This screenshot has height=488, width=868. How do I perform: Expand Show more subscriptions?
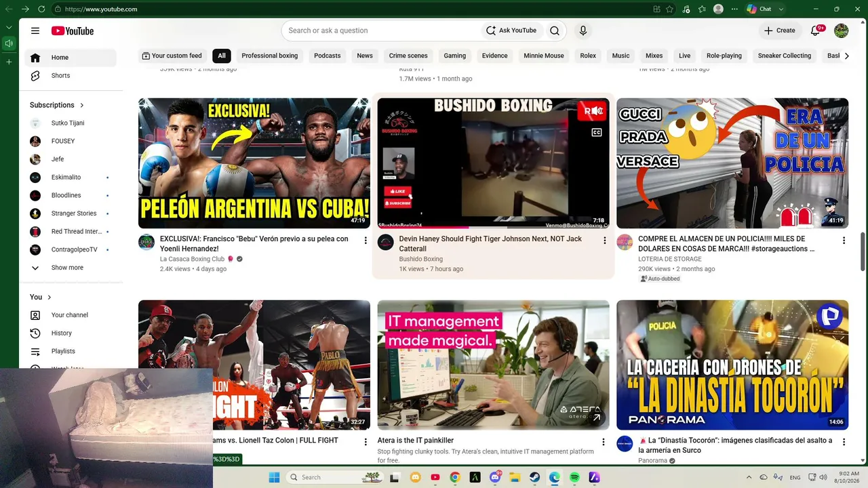pos(66,268)
